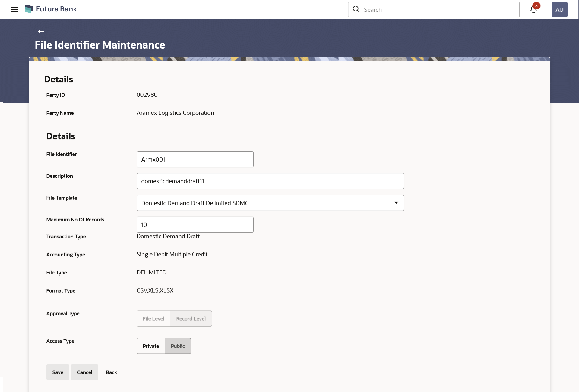The image size is (579, 392).
Task: Open the notifications bell
Action: [x=533, y=10]
